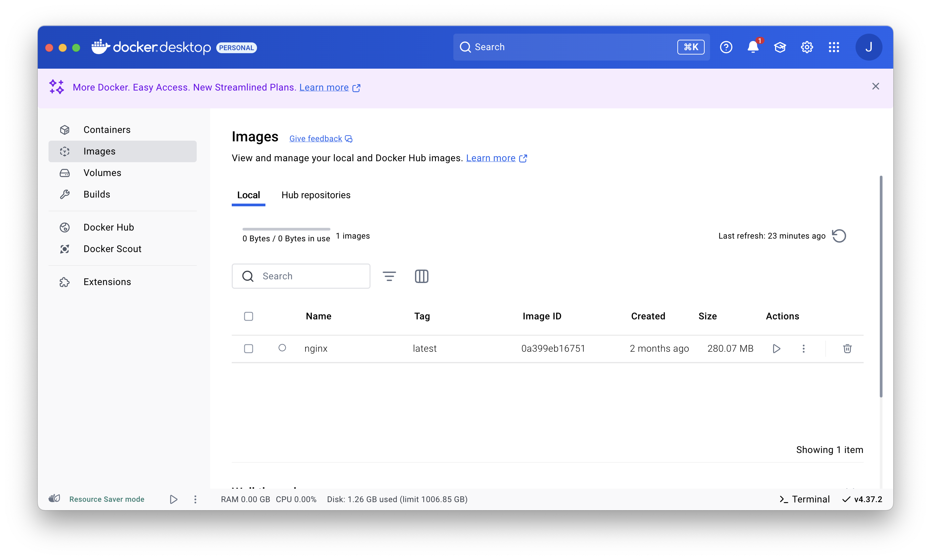Delete the nginx image
This screenshot has height=560, width=931.
(847, 349)
